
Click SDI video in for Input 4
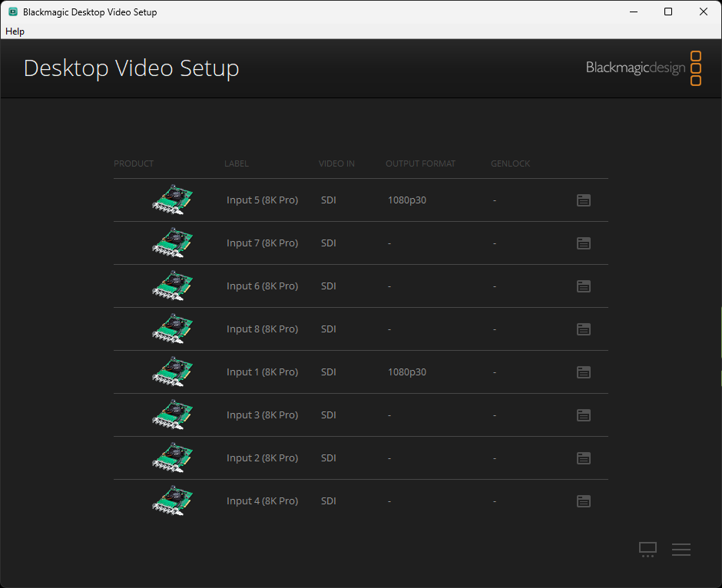point(328,501)
